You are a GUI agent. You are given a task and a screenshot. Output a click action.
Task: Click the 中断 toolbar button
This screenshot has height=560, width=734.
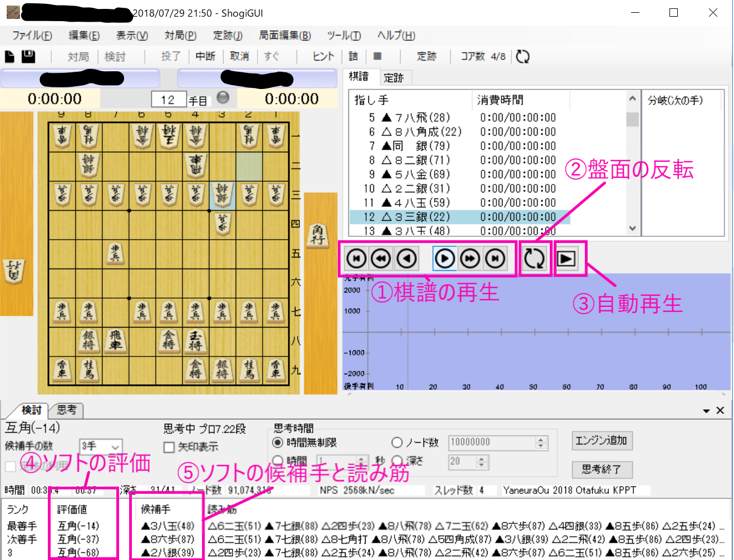pyautogui.click(x=205, y=56)
